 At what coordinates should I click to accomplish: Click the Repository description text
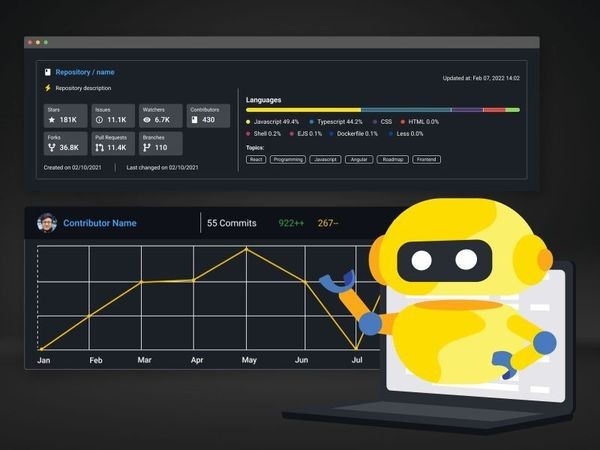pos(83,88)
